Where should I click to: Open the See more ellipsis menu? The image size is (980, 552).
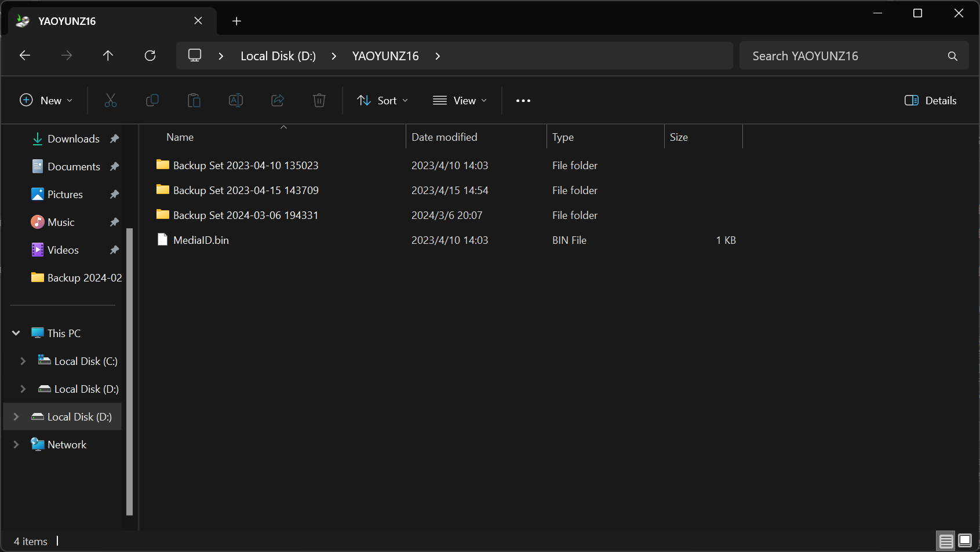click(x=523, y=101)
